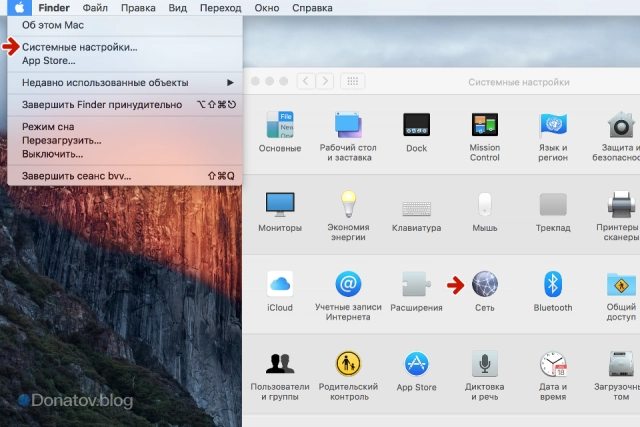Click the Apple logo menu
This screenshot has width=640, height=427.
pyautogui.click(x=19, y=7)
